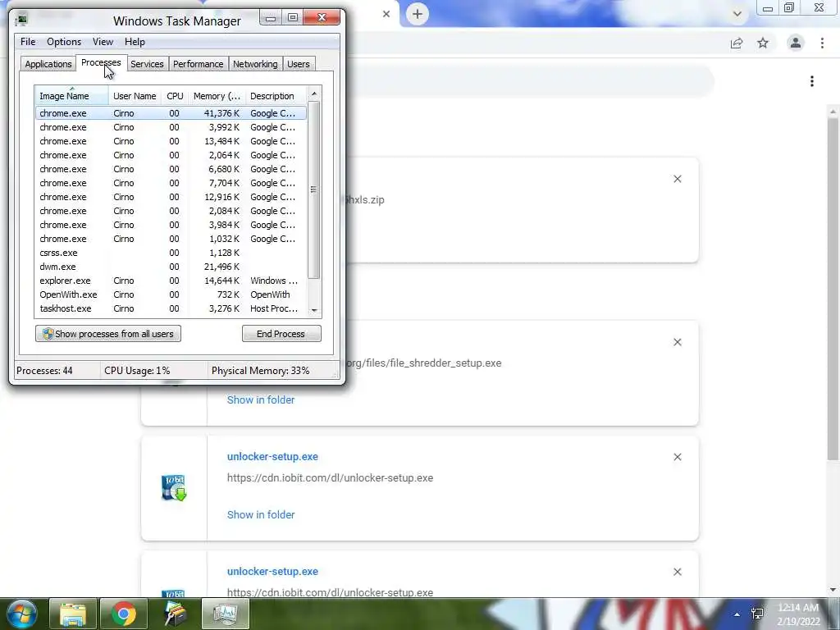Switch to Services tab

pyautogui.click(x=148, y=64)
